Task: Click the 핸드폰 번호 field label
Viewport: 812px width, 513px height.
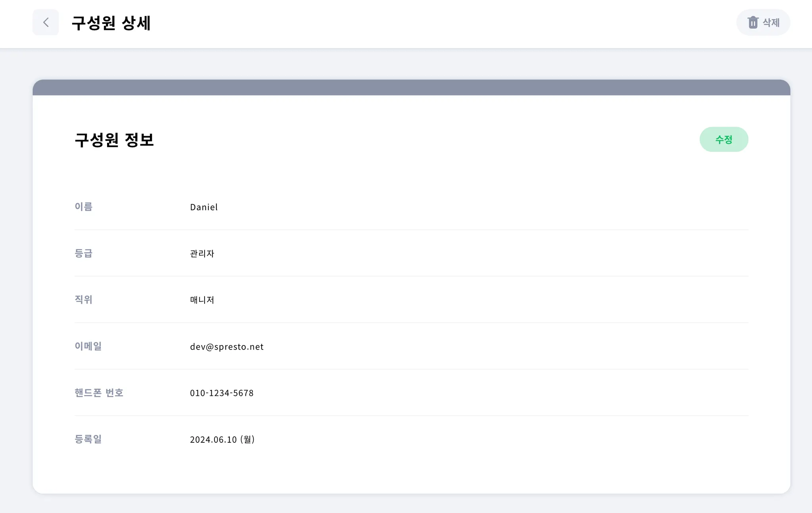Action: pyautogui.click(x=99, y=392)
